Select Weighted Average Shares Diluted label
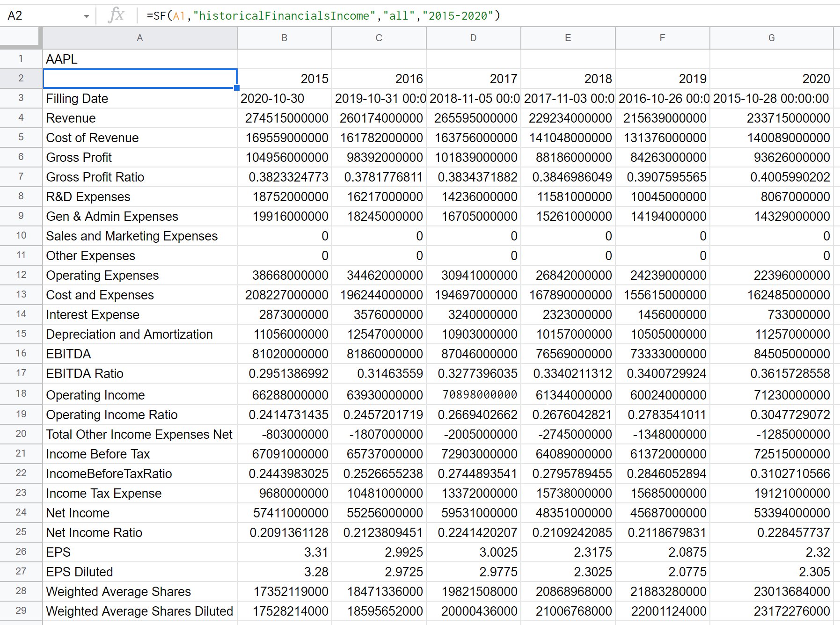The width and height of the screenshot is (840, 625). 140,611
